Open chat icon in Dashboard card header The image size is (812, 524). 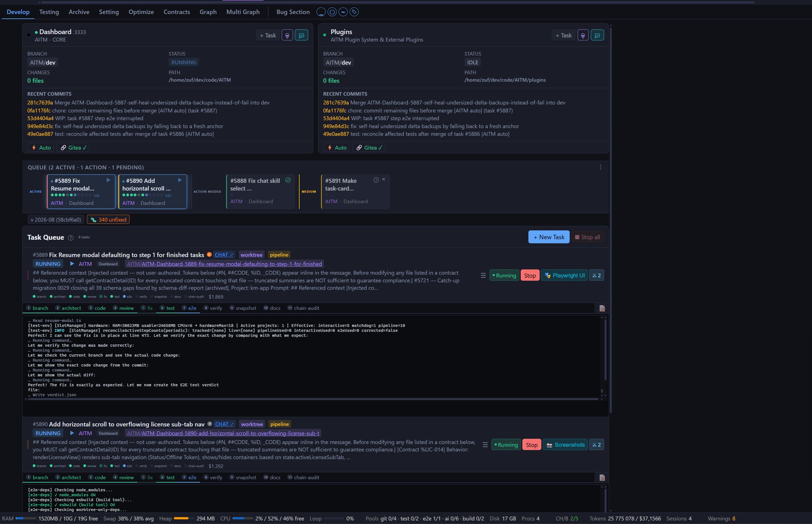click(x=302, y=35)
